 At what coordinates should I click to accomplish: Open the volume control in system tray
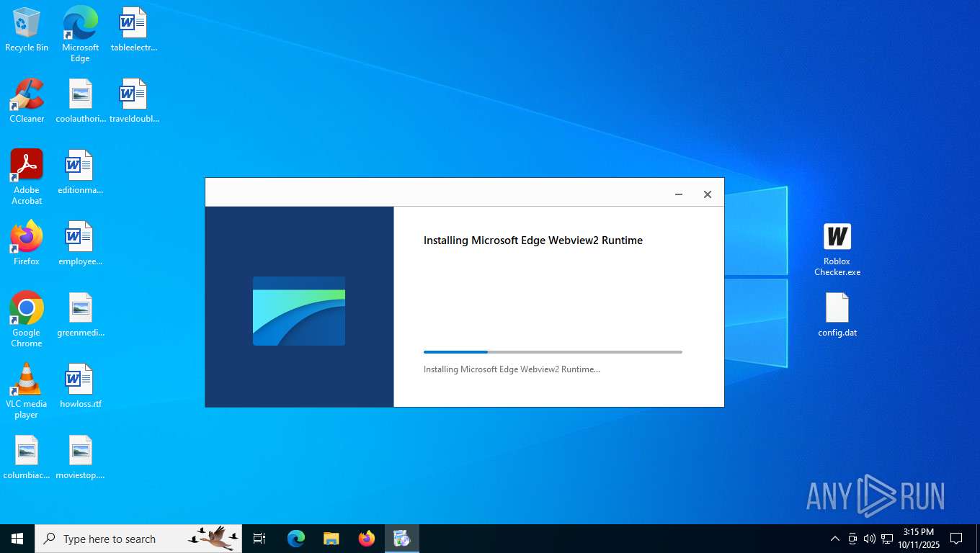point(870,539)
